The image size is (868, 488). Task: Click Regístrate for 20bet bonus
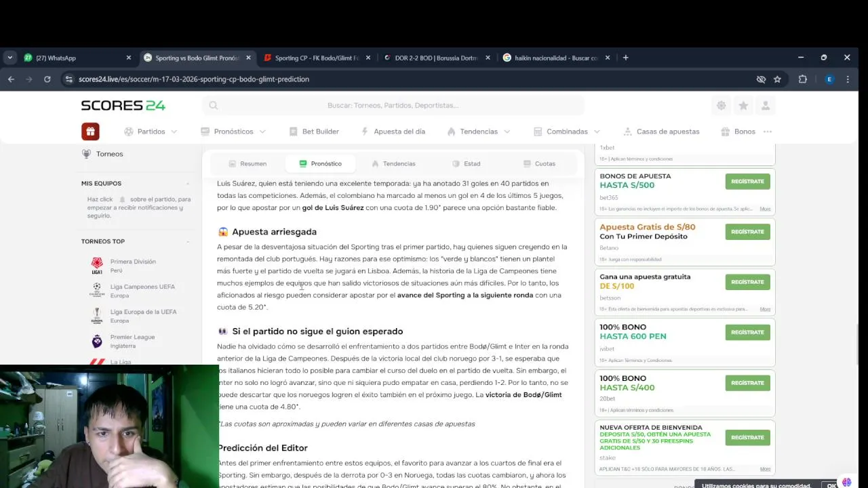pos(747,383)
